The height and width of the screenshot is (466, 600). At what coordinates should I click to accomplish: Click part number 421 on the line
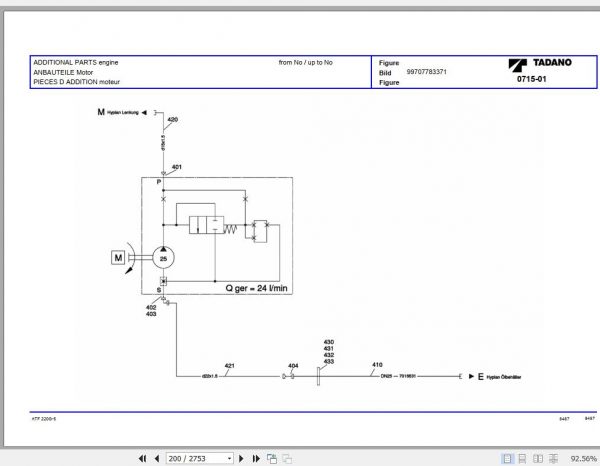coord(229,365)
